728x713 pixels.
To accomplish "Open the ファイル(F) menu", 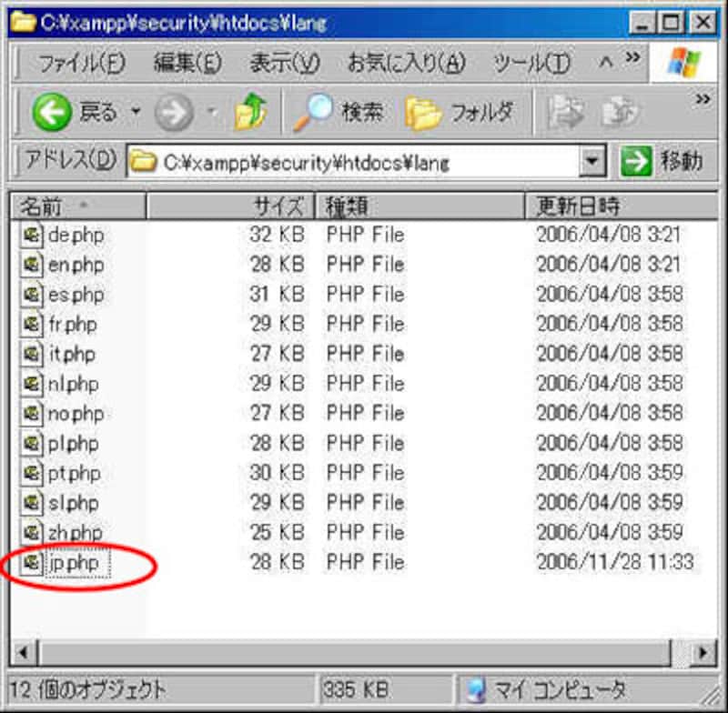I will pos(81,64).
